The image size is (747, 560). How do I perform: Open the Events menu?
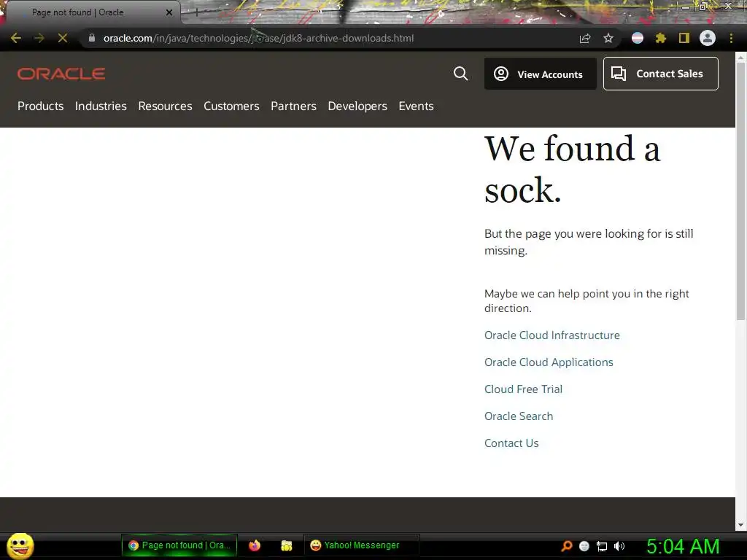(x=416, y=106)
